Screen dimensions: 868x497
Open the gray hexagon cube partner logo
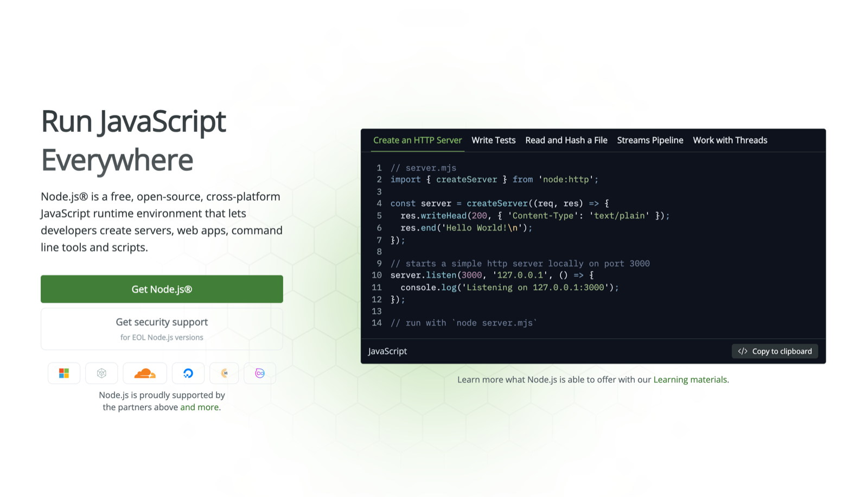(x=101, y=373)
